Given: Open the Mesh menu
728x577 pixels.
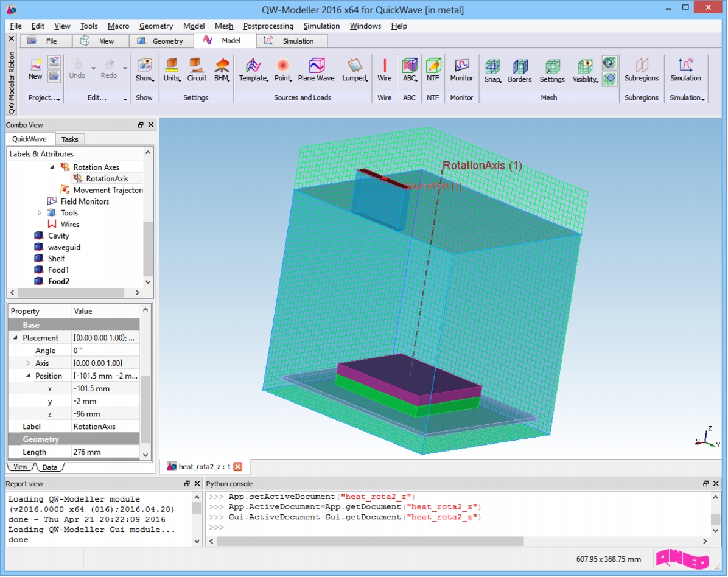Looking at the screenshot, I should click(224, 26).
